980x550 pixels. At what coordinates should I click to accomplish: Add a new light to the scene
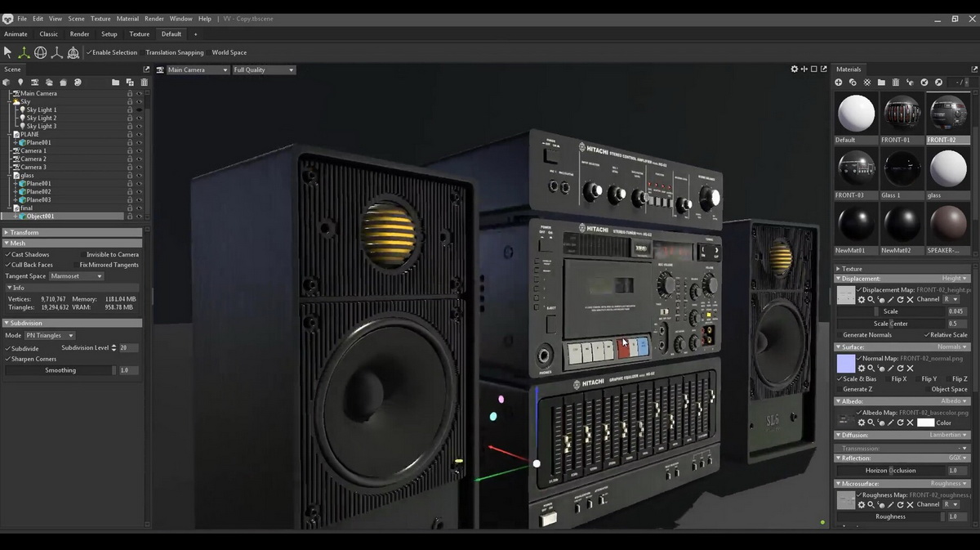[20, 83]
